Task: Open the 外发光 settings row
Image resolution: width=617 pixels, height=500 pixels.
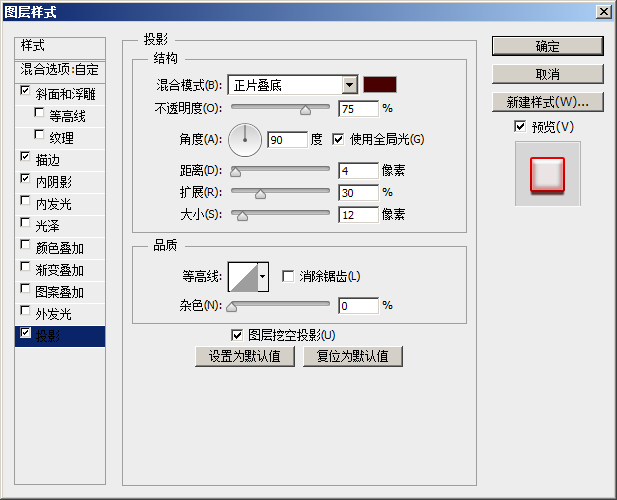Action: pyautogui.click(x=60, y=314)
